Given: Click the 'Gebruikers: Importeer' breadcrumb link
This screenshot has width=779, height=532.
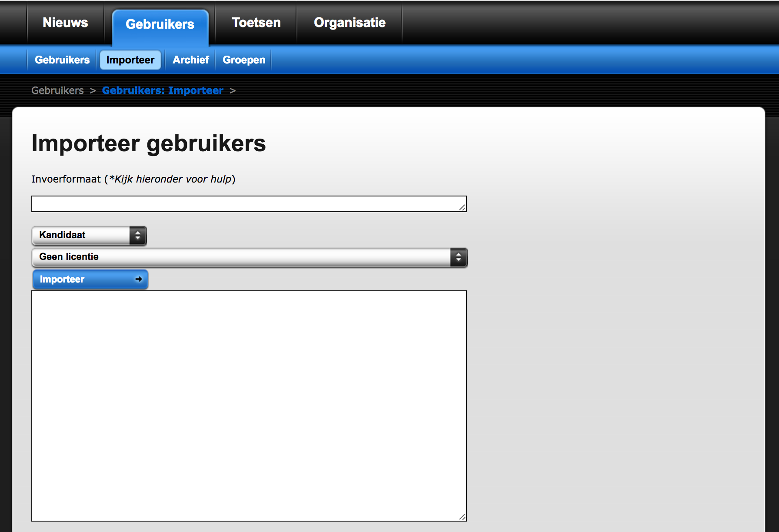Looking at the screenshot, I should click(163, 90).
